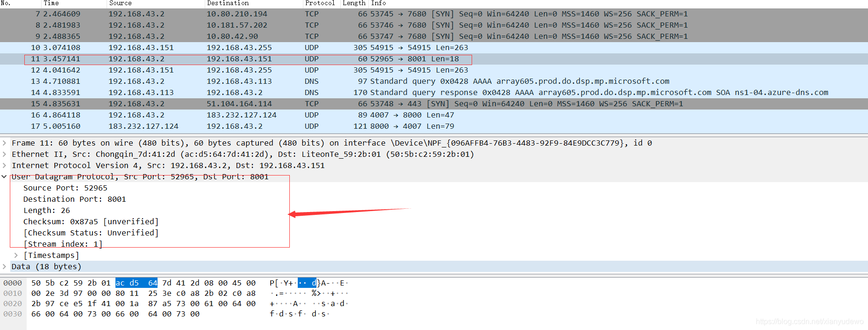Sort packets by the Time column header
The width and height of the screenshot is (868, 330).
click(51, 3)
